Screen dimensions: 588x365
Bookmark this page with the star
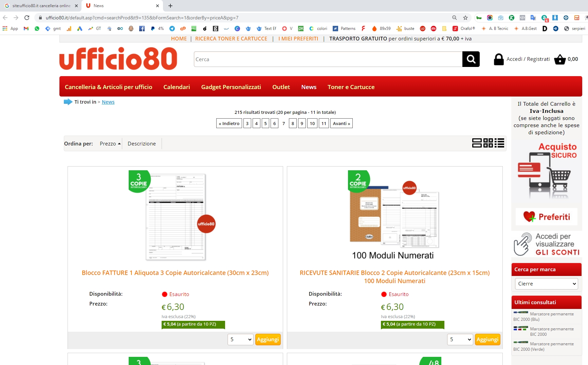coord(465,18)
